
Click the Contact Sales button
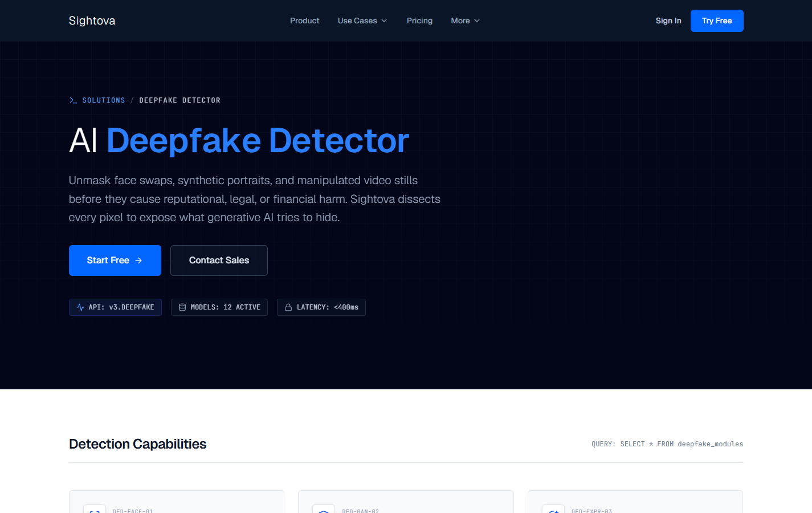coord(219,260)
